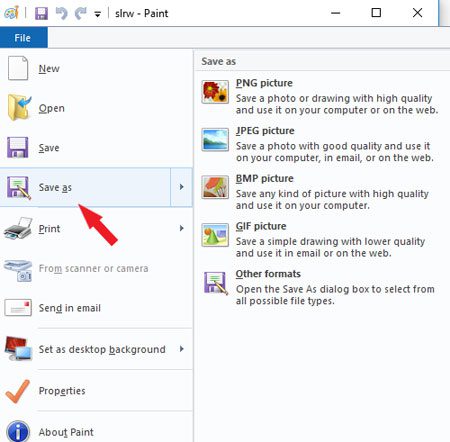Click the monitors desktop background icon
This screenshot has width=450, height=442.
coord(18,349)
